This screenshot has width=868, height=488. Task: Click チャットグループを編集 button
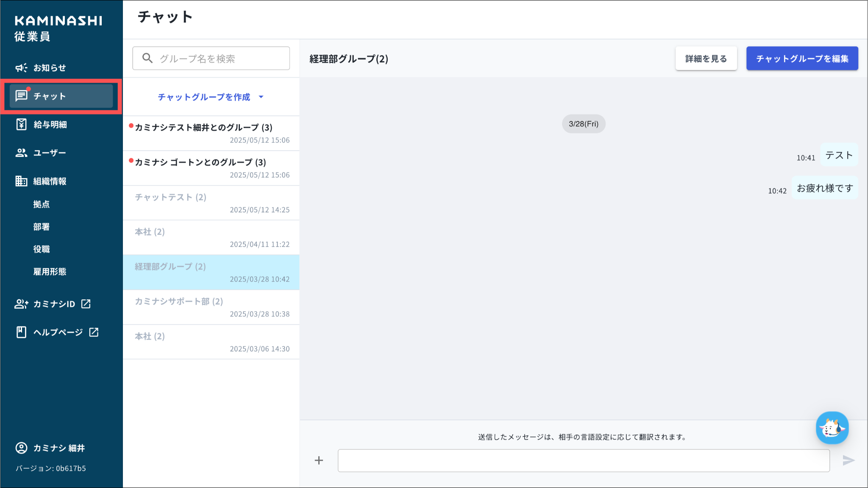click(802, 59)
